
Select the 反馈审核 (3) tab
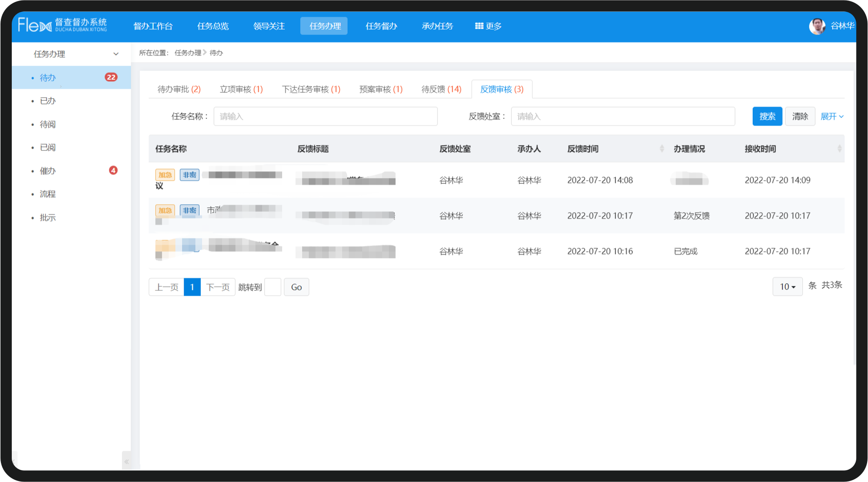[502, 89]
